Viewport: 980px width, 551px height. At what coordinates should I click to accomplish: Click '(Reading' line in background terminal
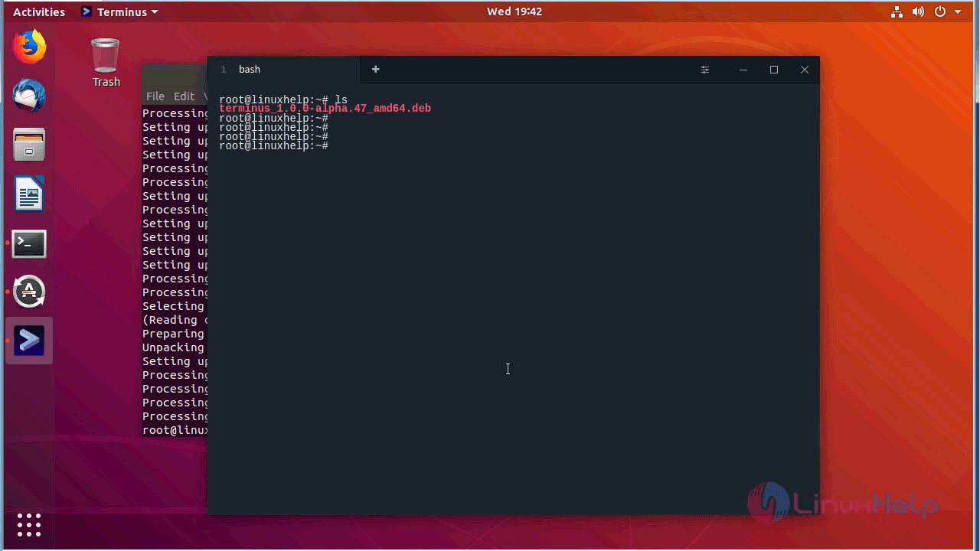pyautogui.click(x=175, y=320)
